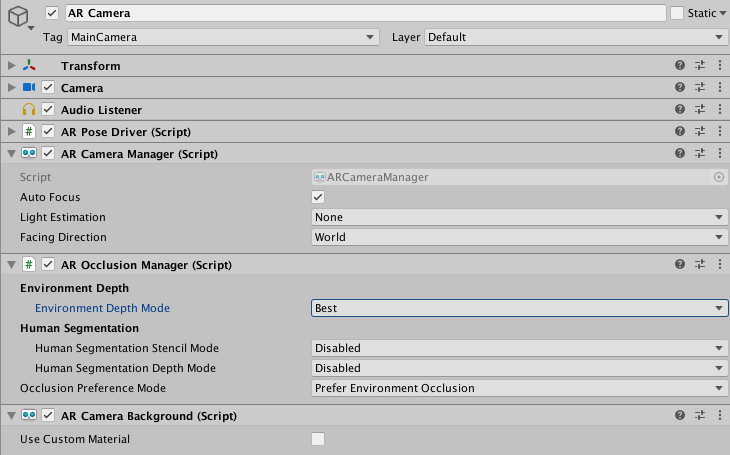Open help for AR Camera Background
The width and height of the screenshot is (730, 455).
click(680, 416)
